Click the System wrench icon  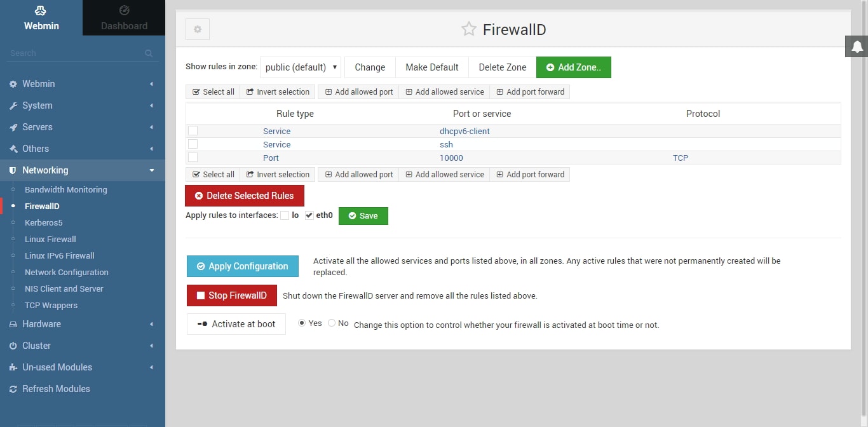pyautogui.click(x=13, y=105)
